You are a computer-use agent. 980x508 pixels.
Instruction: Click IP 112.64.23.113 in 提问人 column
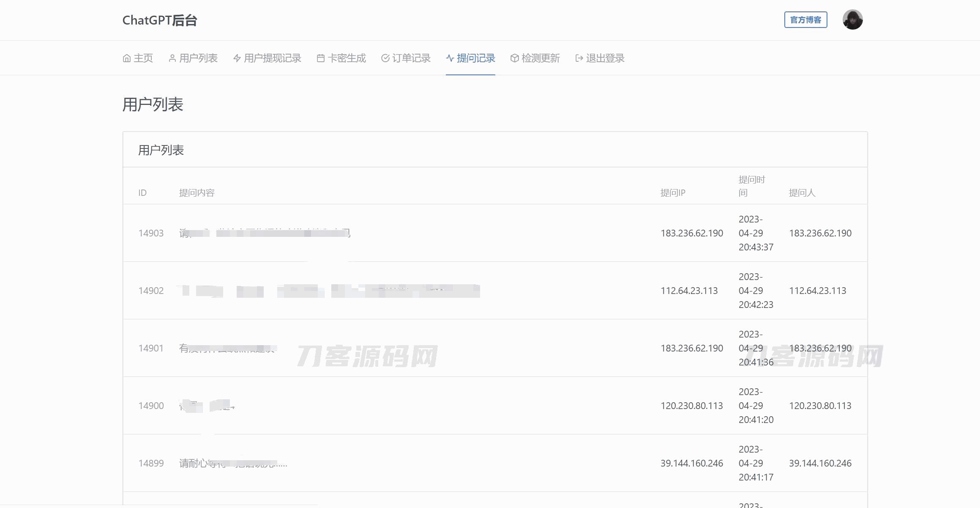click(x=817, y=291)
